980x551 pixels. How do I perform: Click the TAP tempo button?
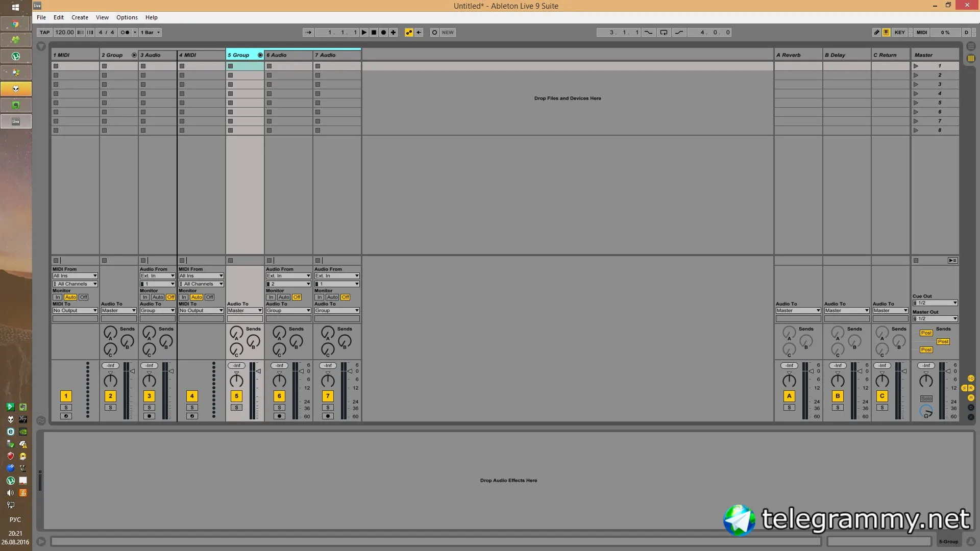click(45, 32)
